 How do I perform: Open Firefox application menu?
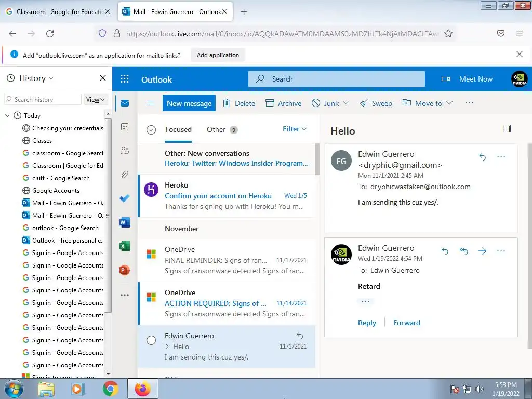tap(519, 33)
